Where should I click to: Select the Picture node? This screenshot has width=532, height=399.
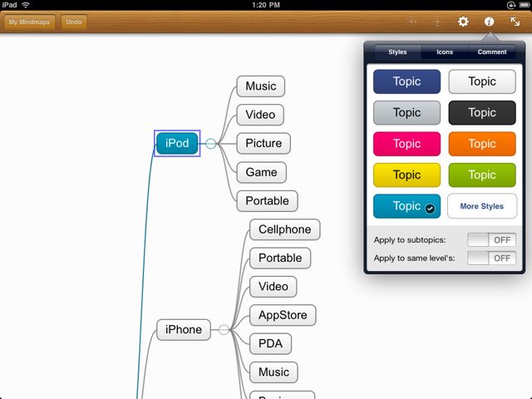[264, 143]
